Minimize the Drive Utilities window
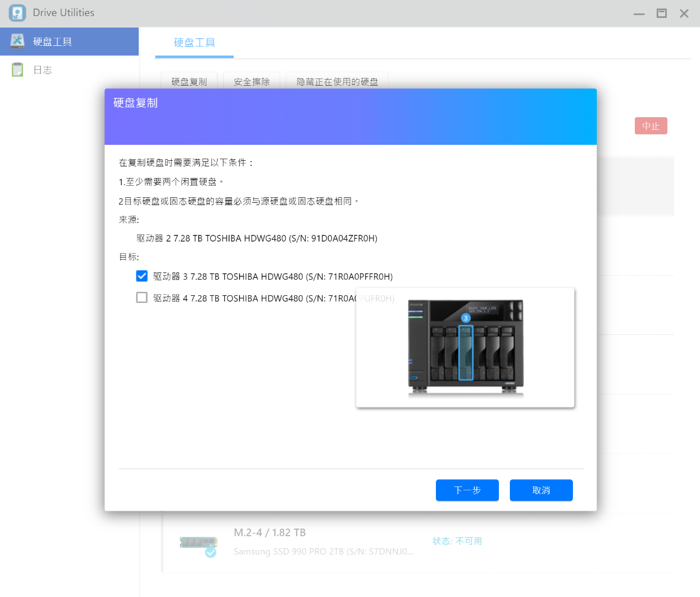The width and height of the screenshot is (700, 597). [639, 13]
